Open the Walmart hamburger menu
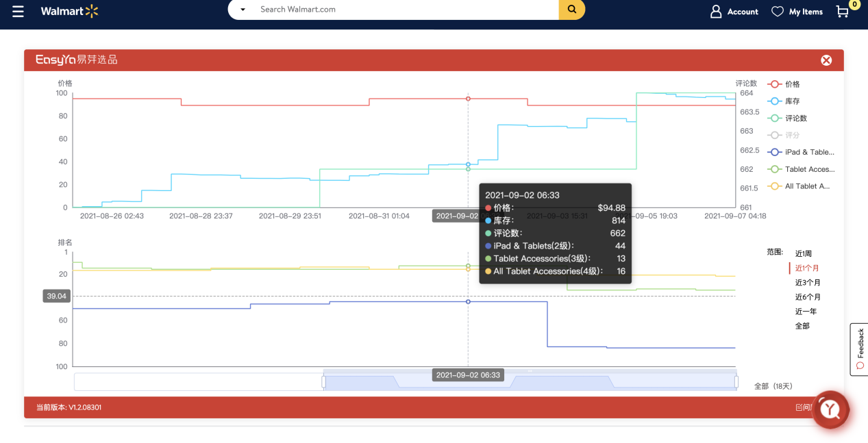This screenshot has width=868, height=443. point(18,12)
